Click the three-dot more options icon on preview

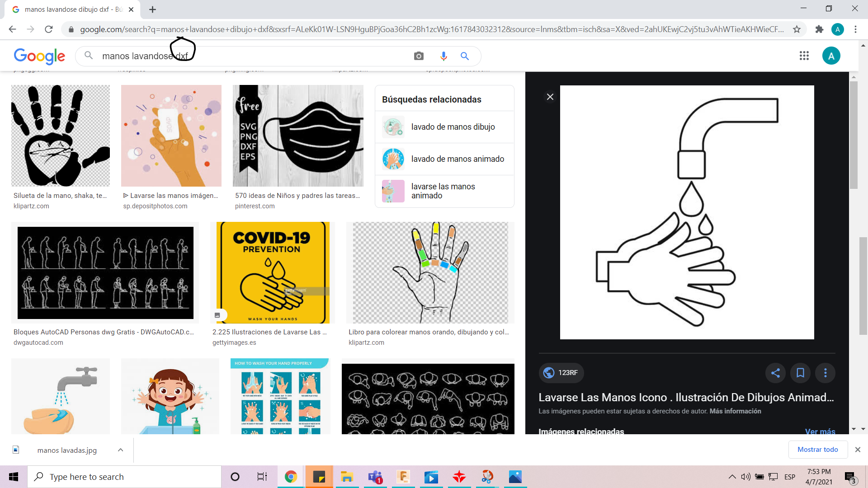click(x=826, y=372)
